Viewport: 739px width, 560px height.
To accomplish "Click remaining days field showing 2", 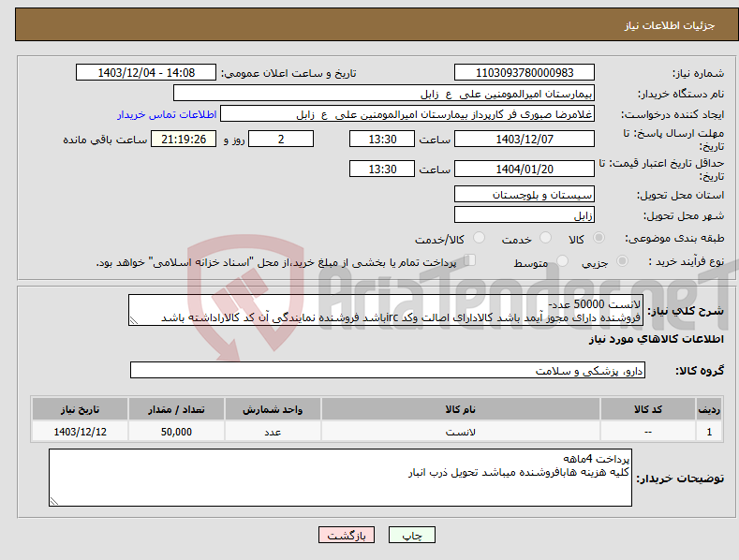I will 281,139.
